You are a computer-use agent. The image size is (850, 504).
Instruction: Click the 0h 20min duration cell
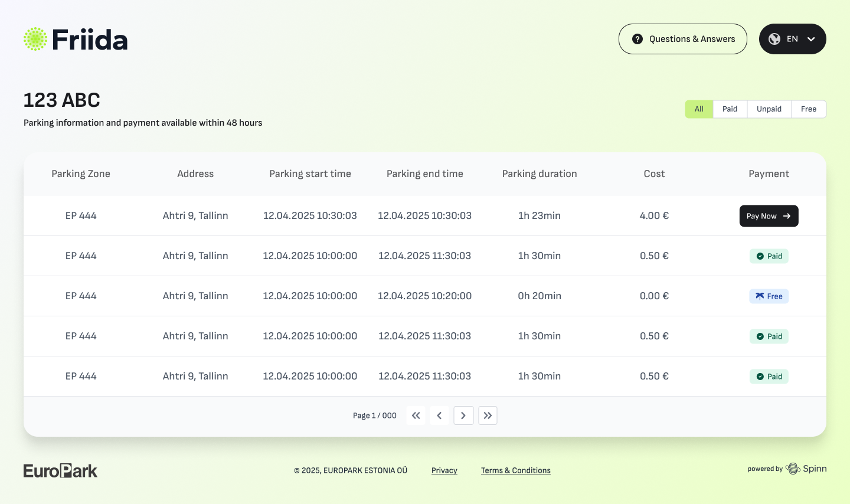click(540, 296)
